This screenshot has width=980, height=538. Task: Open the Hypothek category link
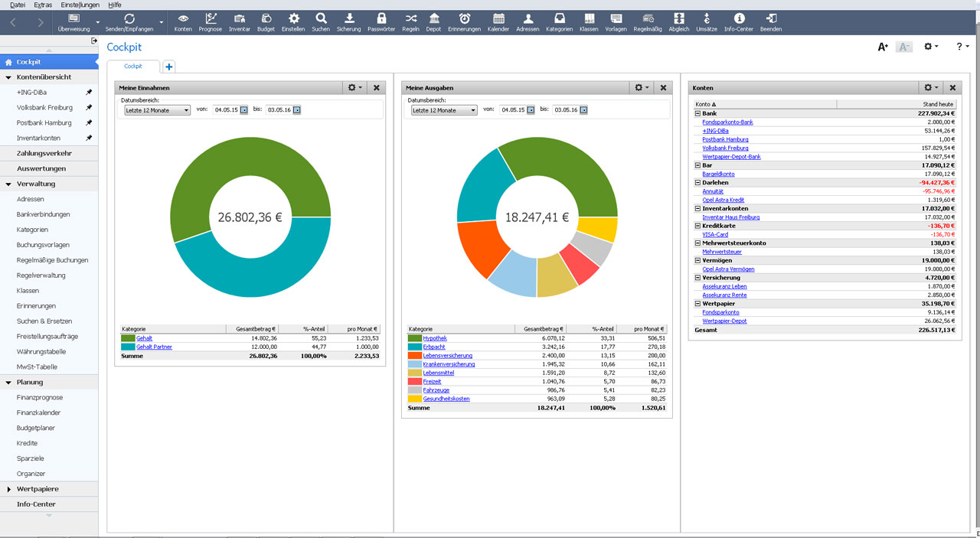click(435, 338)
